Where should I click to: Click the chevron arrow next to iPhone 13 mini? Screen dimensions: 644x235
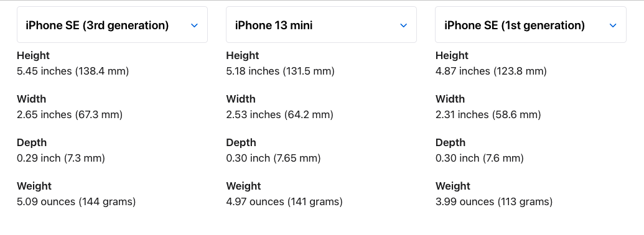pos(403,25)
